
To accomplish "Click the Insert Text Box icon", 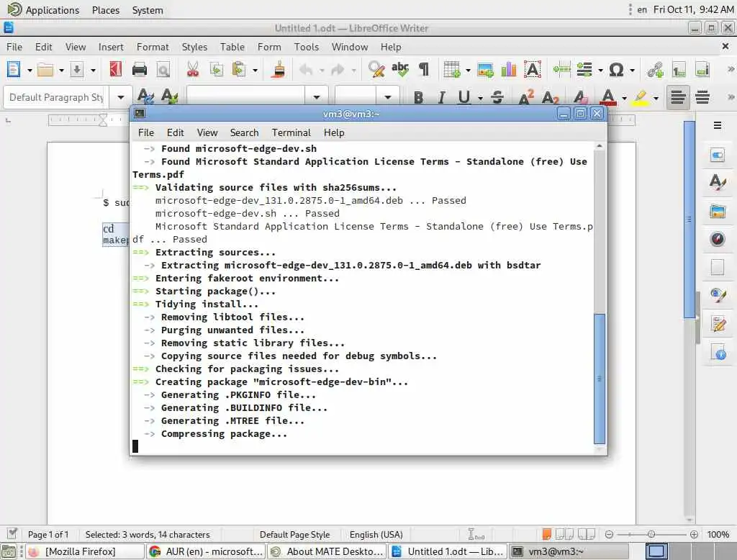I will point(533,70).
